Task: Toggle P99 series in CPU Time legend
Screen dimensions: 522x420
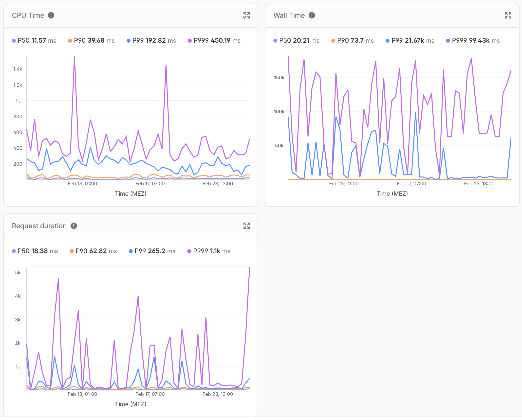Action: (x=151, y=40)
